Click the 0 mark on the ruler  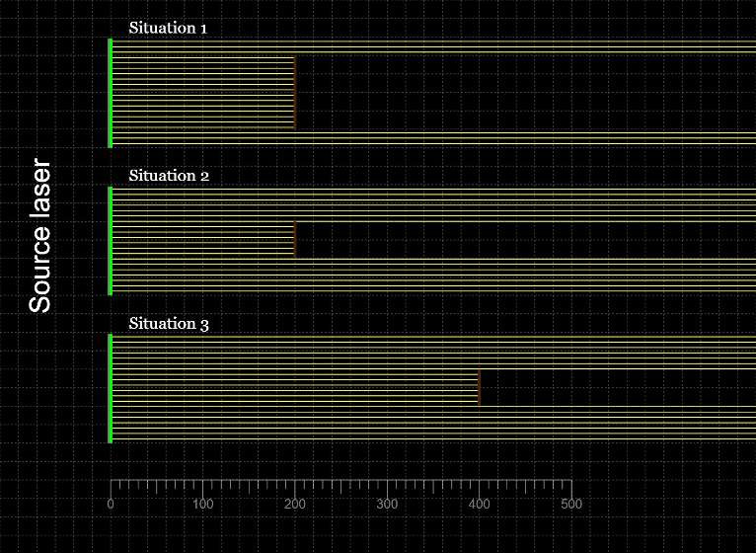pyautogui.click(x=110, y=505)
